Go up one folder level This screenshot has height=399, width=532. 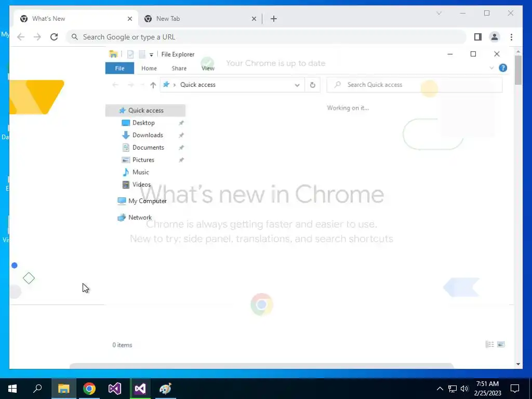coord(153,85)
